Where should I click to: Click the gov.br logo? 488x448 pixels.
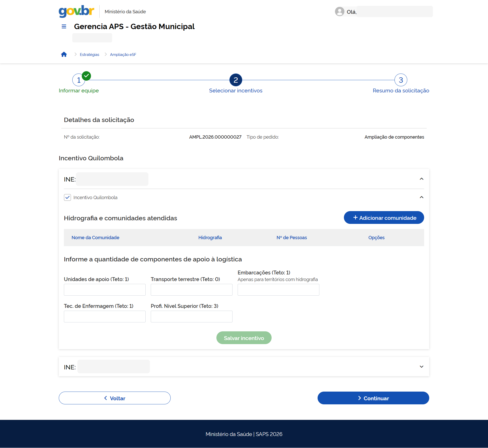[76, 11]
